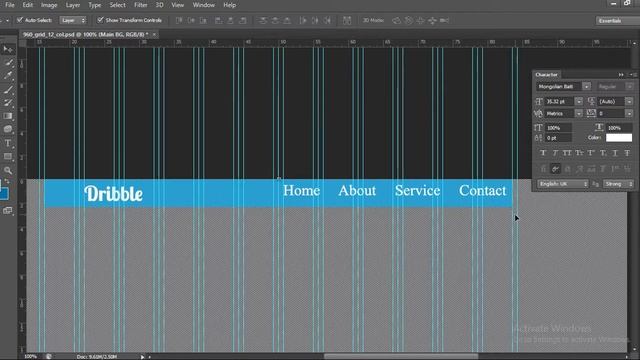Click the baseline shift 0 pt field
640x360 pixels.
coord(558,138)
